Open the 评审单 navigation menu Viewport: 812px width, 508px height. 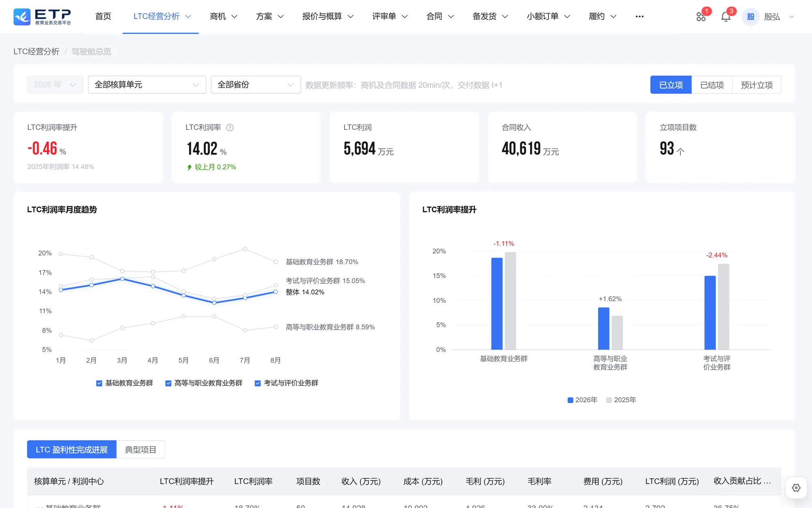click(390, 17)
